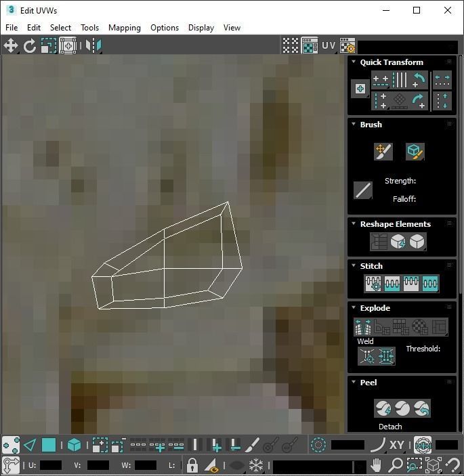Collapse the Quick Transform rollout

[354, 62]
